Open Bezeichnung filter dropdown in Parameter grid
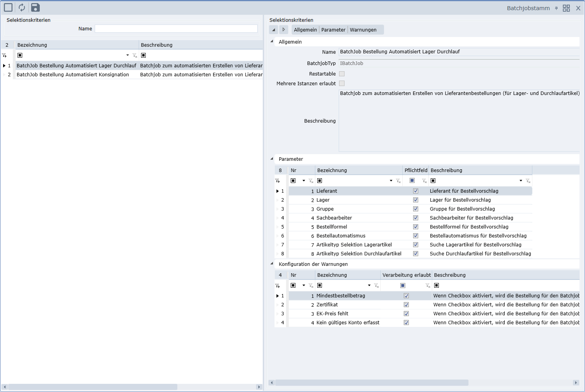The height and width of the screenshot is (392, 585). 391,181
